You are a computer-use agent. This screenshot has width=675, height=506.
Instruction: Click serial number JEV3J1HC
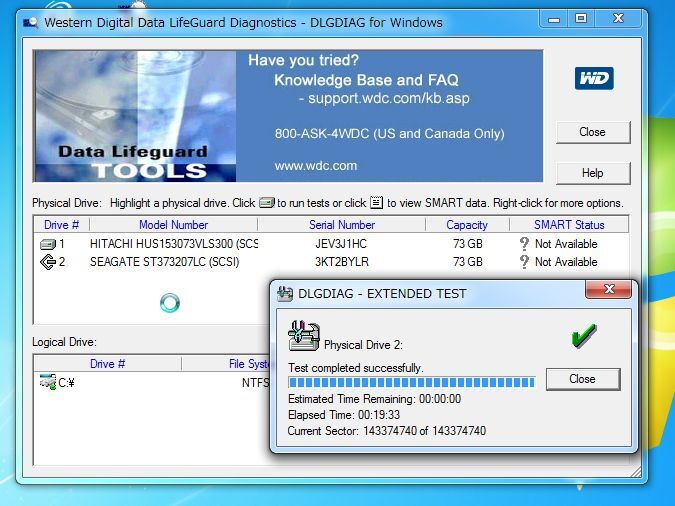click(x=341, y=244)
